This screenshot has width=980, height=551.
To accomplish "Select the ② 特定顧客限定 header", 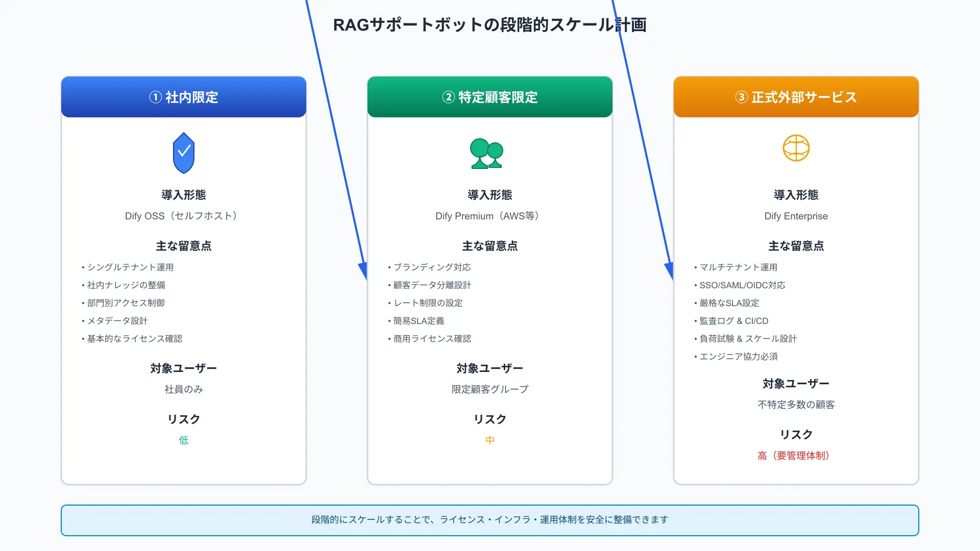I will (490, 97).
